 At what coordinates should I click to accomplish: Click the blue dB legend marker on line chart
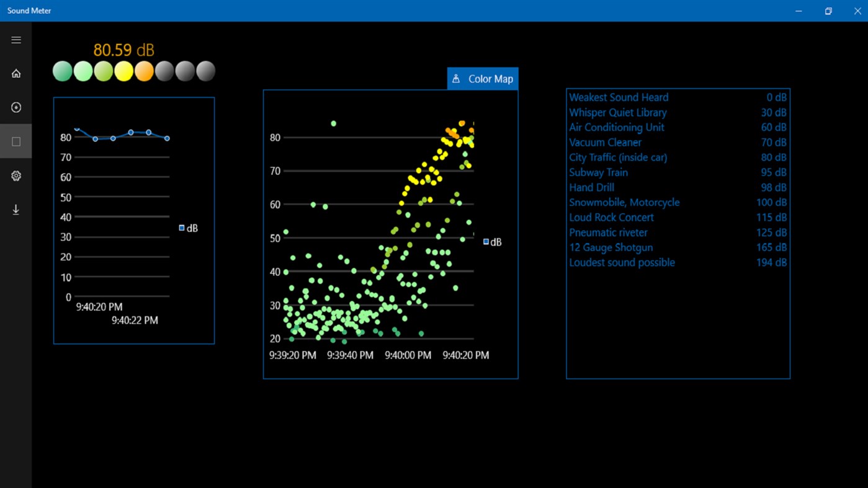tap(181, 228)
